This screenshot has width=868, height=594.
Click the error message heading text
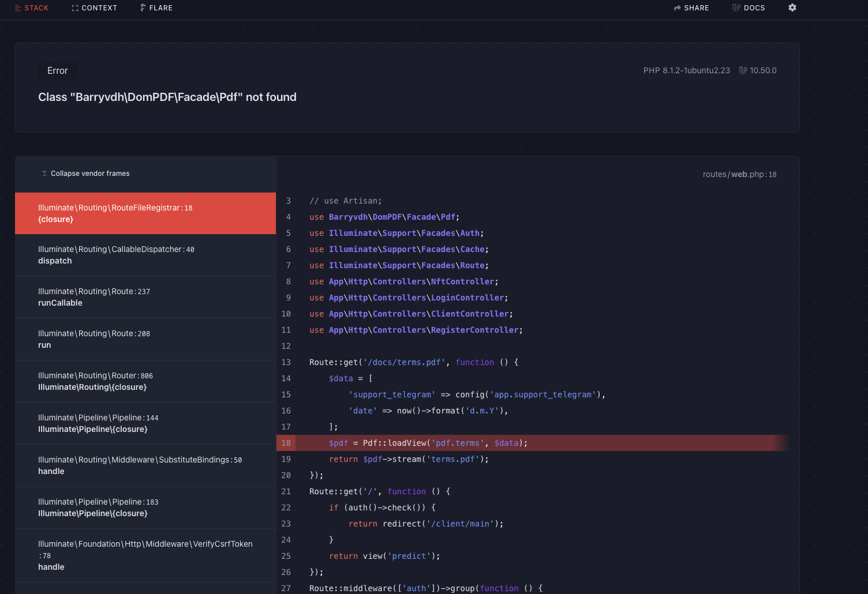coord(167,97)
